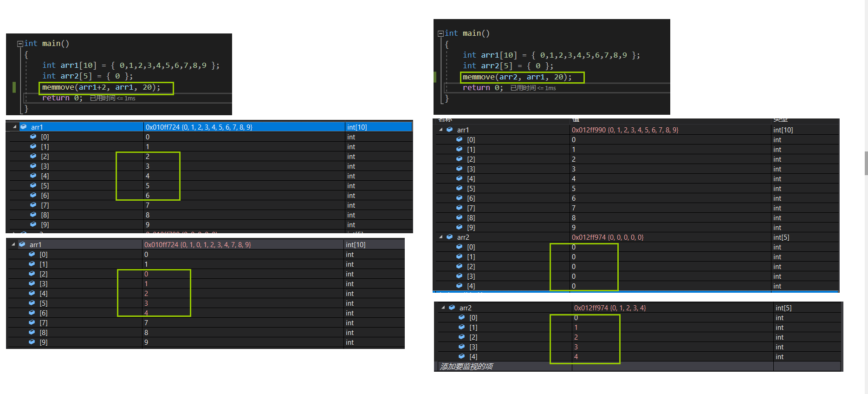Viewport: 868px width, 394px height.
Task: Click icon of [6] with red value 4
Action: (x=32, y=313)
